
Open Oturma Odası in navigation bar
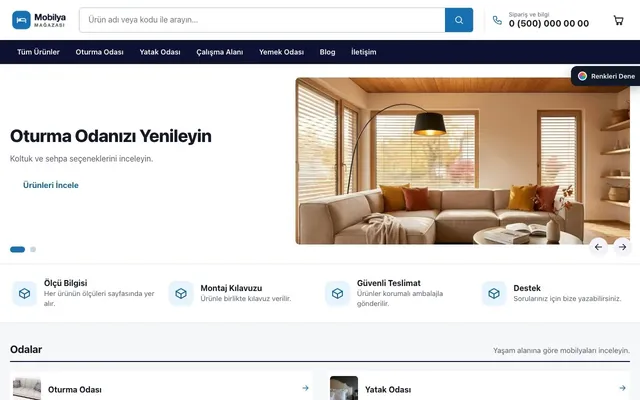(100, 52)
